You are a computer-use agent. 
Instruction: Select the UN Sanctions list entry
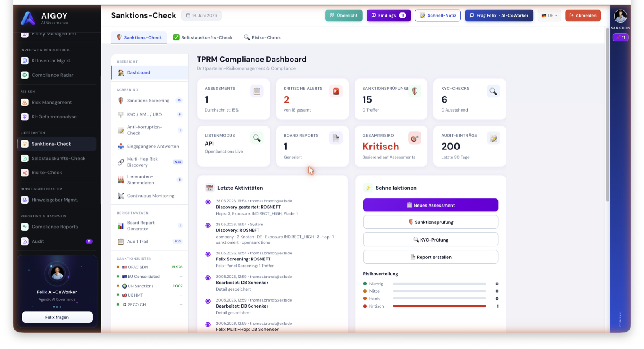pyautogui.click(x=150, y=286)
